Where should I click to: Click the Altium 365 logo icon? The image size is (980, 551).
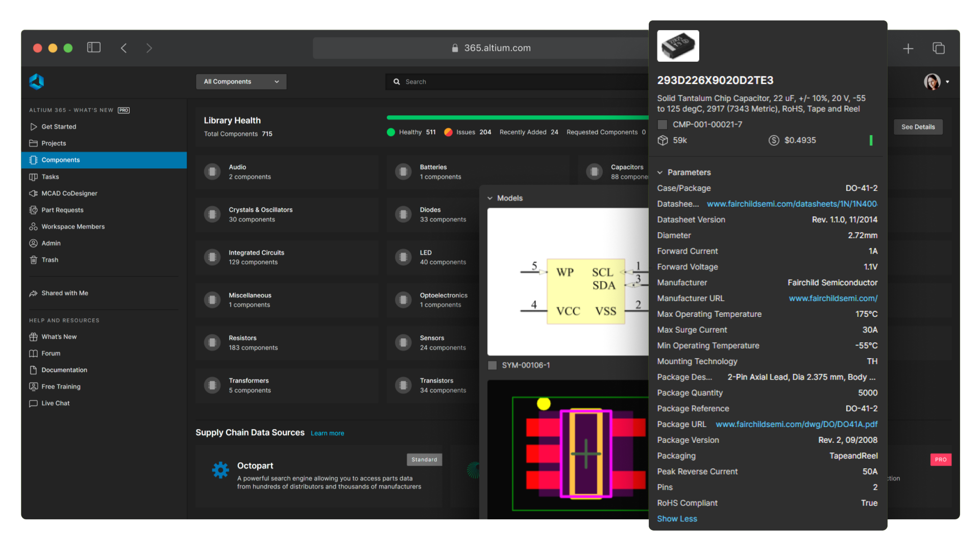37,82
